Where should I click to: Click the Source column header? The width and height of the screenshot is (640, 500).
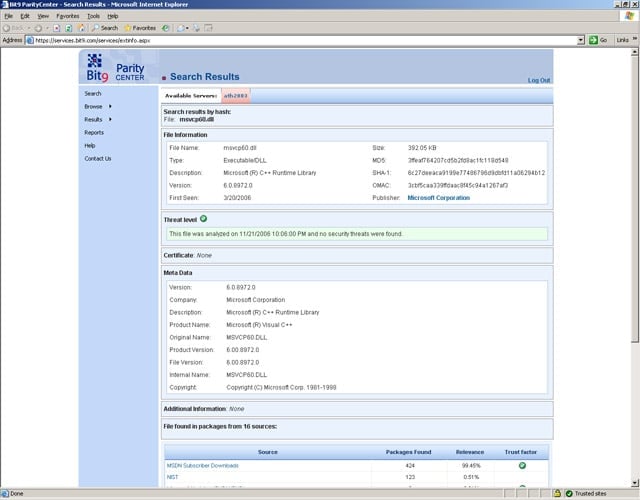[268, 452]
